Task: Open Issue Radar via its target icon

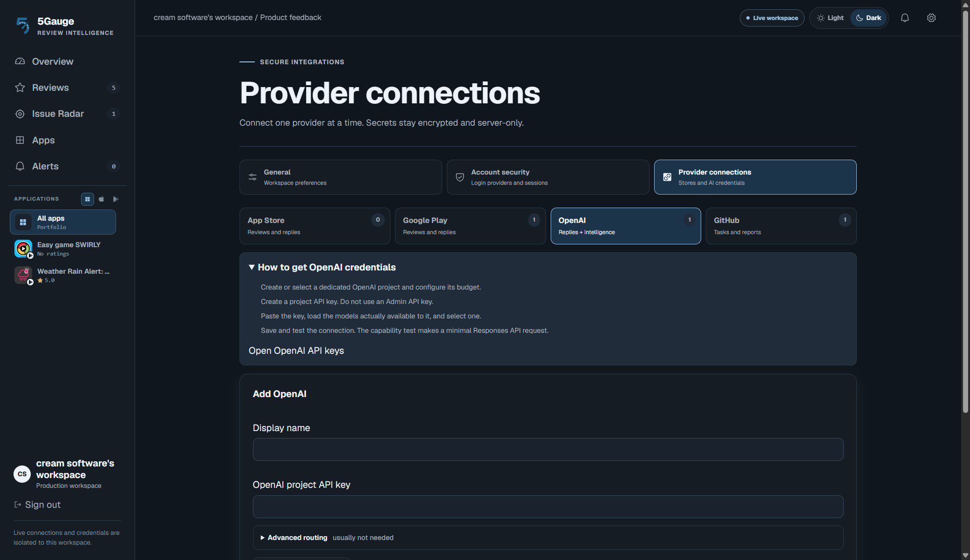Action: point(20,114)
